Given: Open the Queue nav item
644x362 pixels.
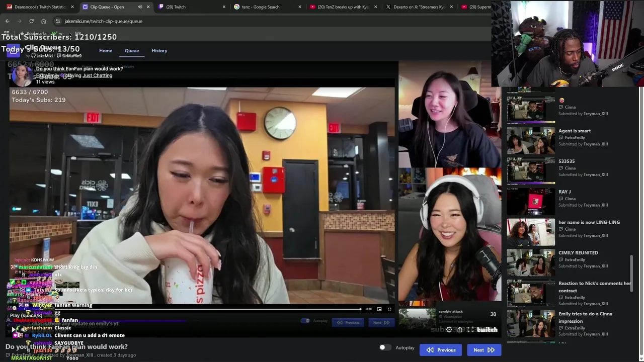Looking at the screenshot, I should click(132, 51).
